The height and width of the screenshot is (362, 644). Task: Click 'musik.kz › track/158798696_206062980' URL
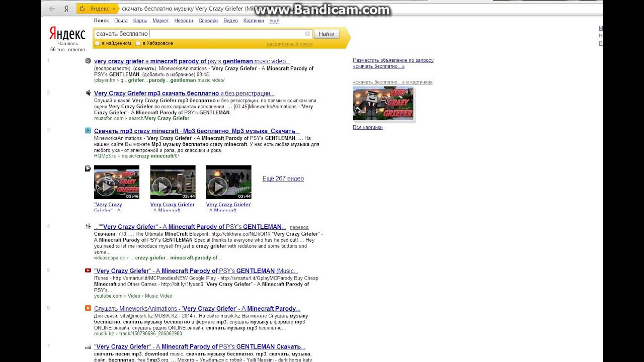click(x=138, y=333)
